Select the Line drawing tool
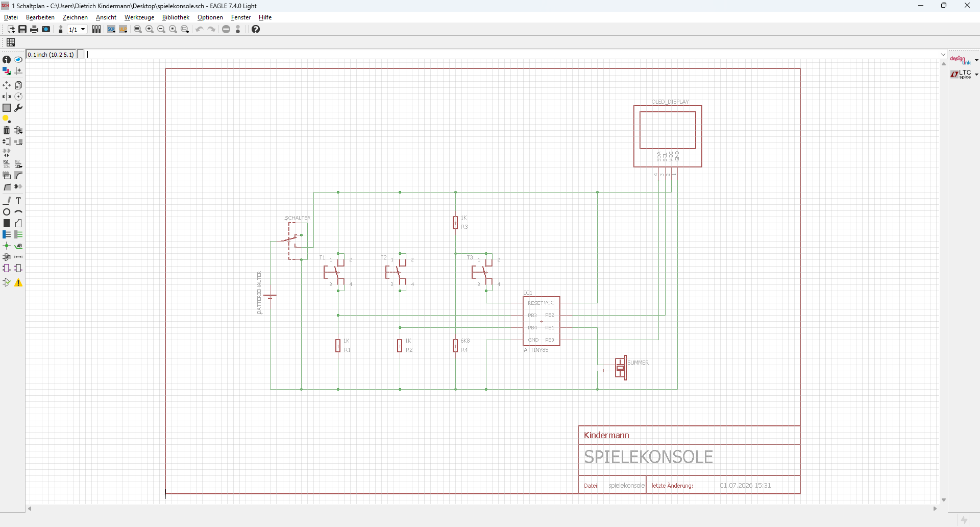 click(x=7, y=201)
